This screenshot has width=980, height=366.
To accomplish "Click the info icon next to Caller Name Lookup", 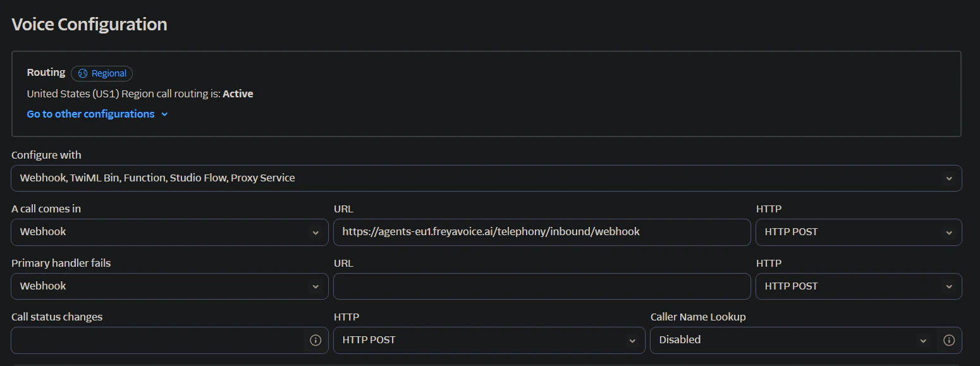I will click(949, 340).
